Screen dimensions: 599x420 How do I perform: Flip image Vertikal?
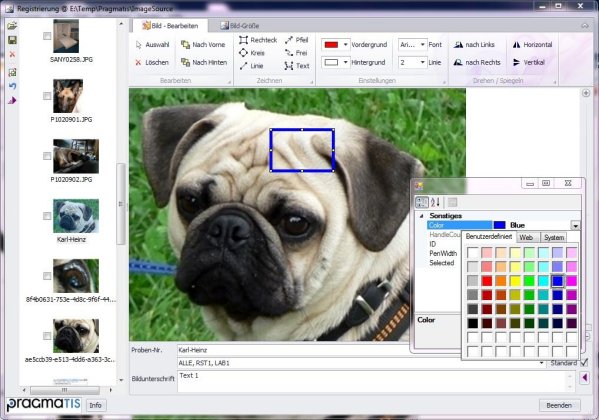[x=528, y=62]
